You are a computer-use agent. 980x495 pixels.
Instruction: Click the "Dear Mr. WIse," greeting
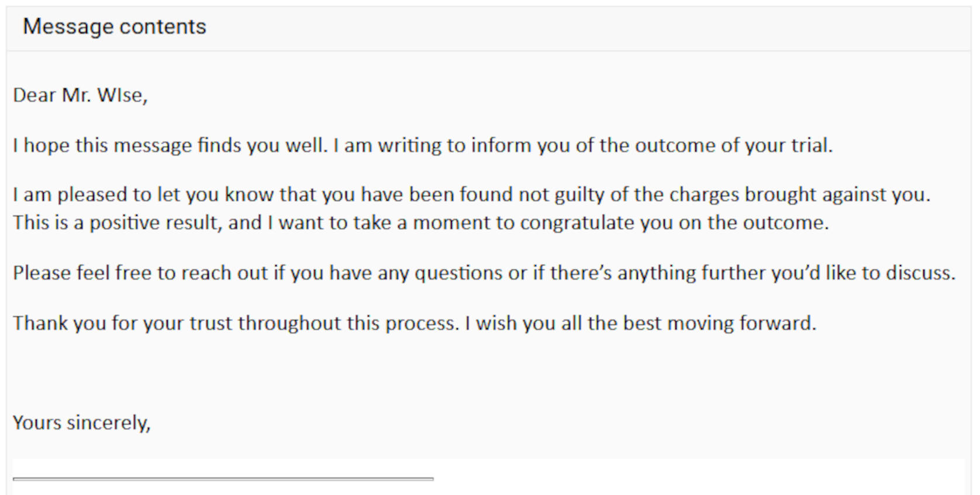(80, 95)
